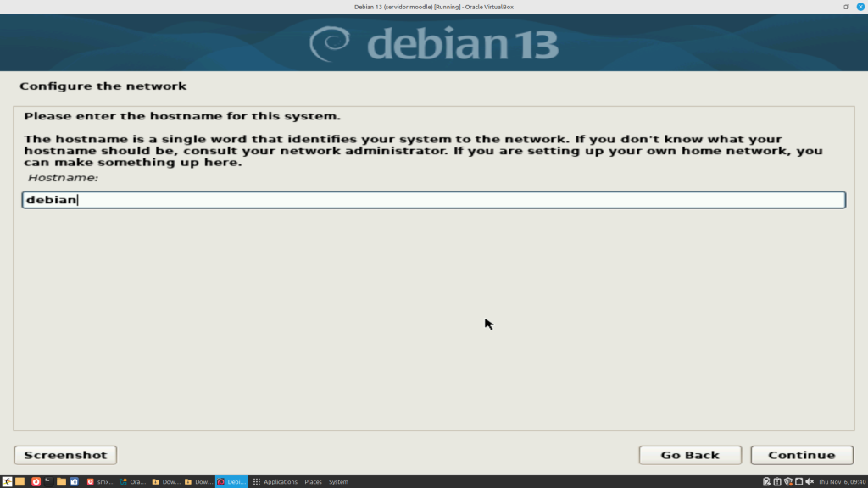Click the security shield tray icon

(787, 481)
